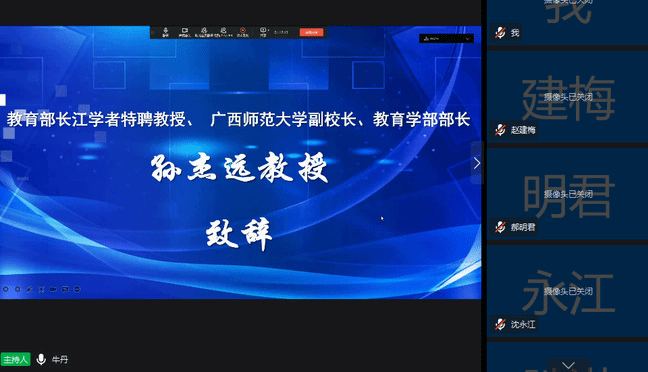Go to next slide using round arrow icon
The width and height of the screenshot is (648, 372).
[18, 289]
